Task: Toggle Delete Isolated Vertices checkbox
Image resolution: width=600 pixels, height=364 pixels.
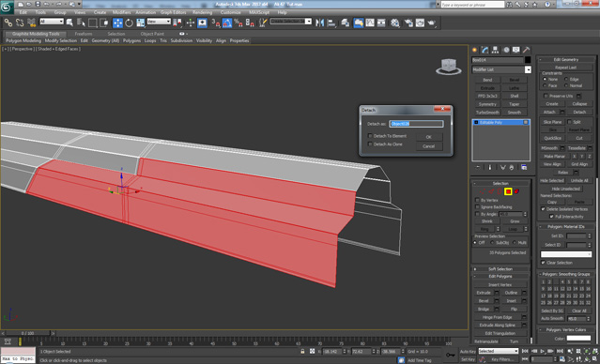Action: (x=543, y=209)
